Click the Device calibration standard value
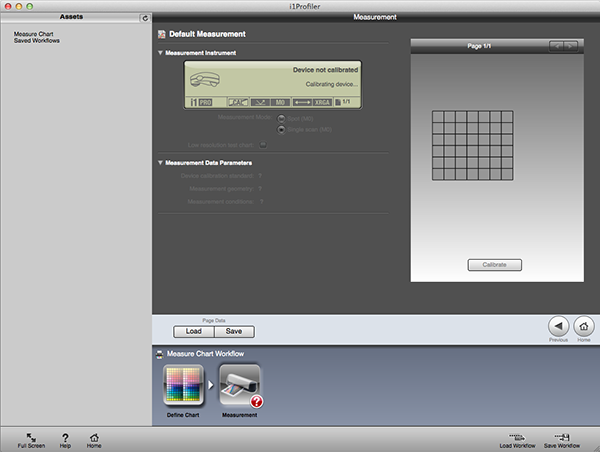This screenshot has width=600, height=452. 260,176
